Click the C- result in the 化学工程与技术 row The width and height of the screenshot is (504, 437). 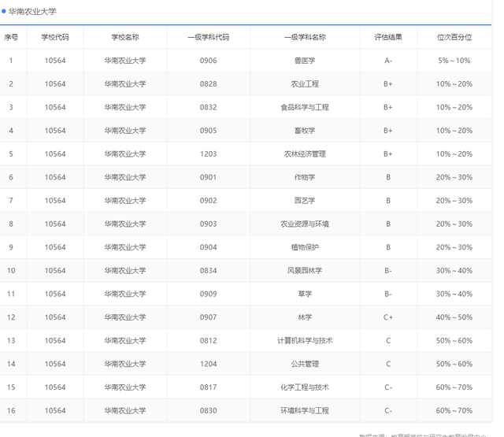coord(388,387)
